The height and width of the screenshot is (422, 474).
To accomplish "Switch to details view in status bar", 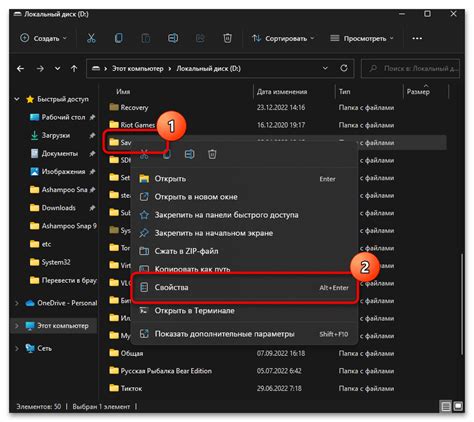I will pos(446,406).
